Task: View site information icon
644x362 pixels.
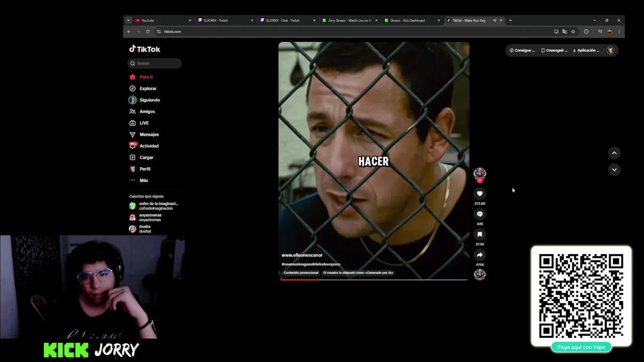Action: (x=159, y=32)
